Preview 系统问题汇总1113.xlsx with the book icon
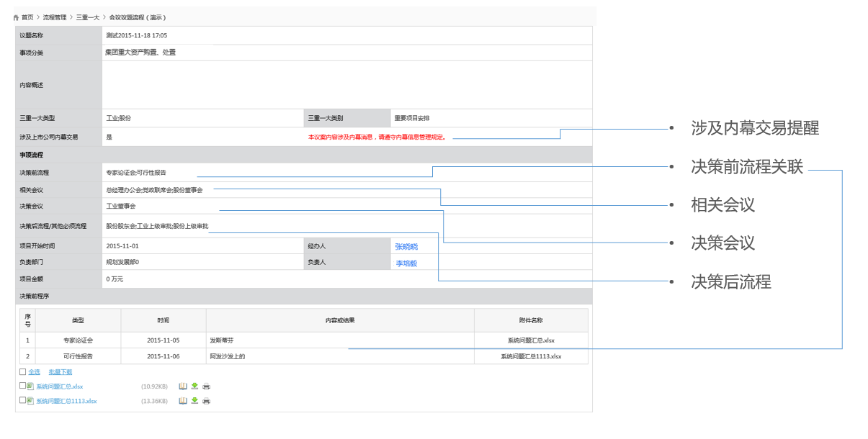 pyautogui.click(x=183, y=401)
